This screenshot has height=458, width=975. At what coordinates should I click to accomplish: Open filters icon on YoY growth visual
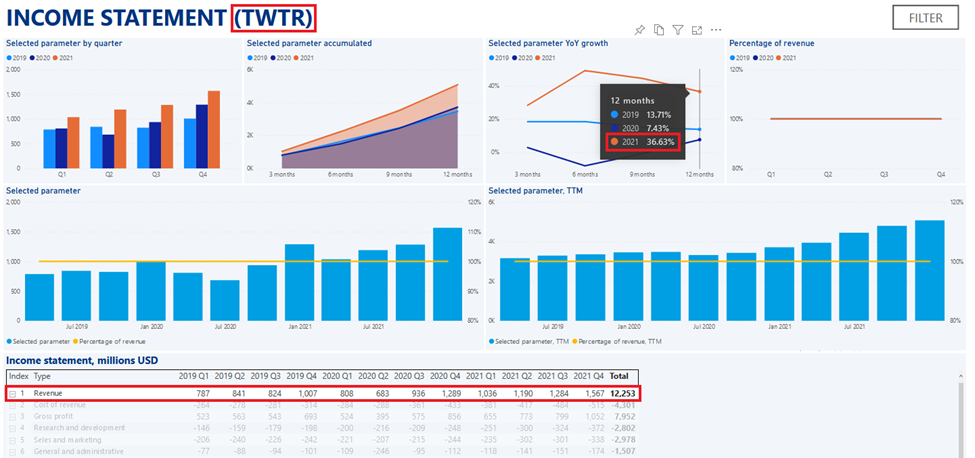(x=678, y=30)
